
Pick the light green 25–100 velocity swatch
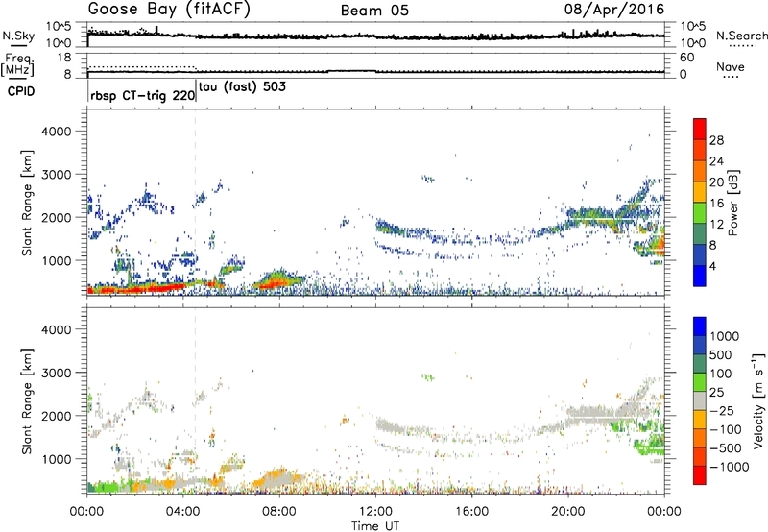pos(700,382)
